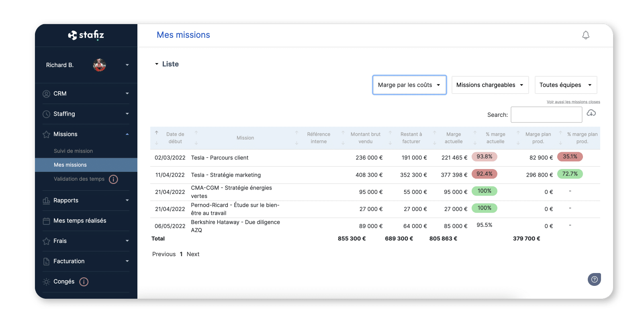Open Mes temps réalisés menu item
Screen dimensions: 644x320
(x=80, y=221)
